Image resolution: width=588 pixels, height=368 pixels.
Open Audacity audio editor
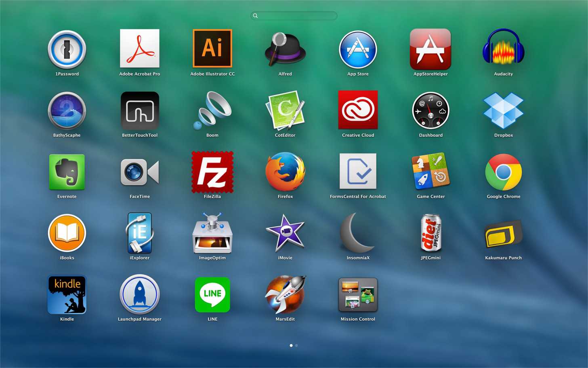[x=503, y=47]
